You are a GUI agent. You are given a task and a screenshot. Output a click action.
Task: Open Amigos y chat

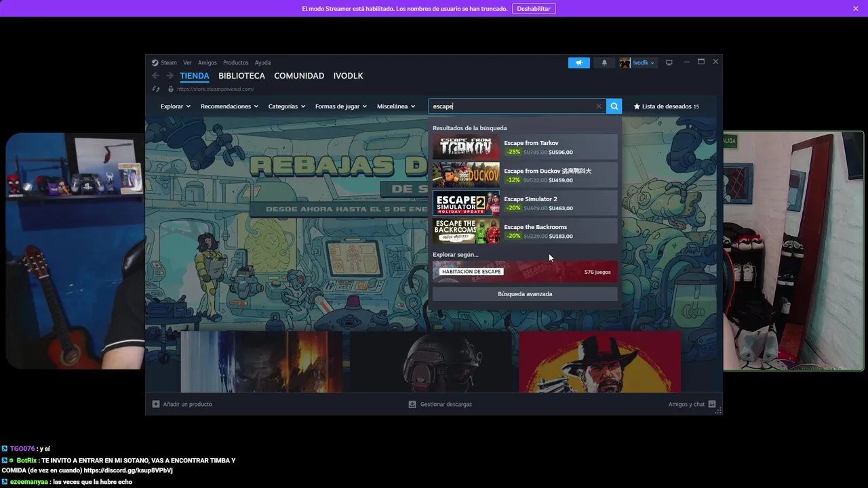(x=686, y=404)
